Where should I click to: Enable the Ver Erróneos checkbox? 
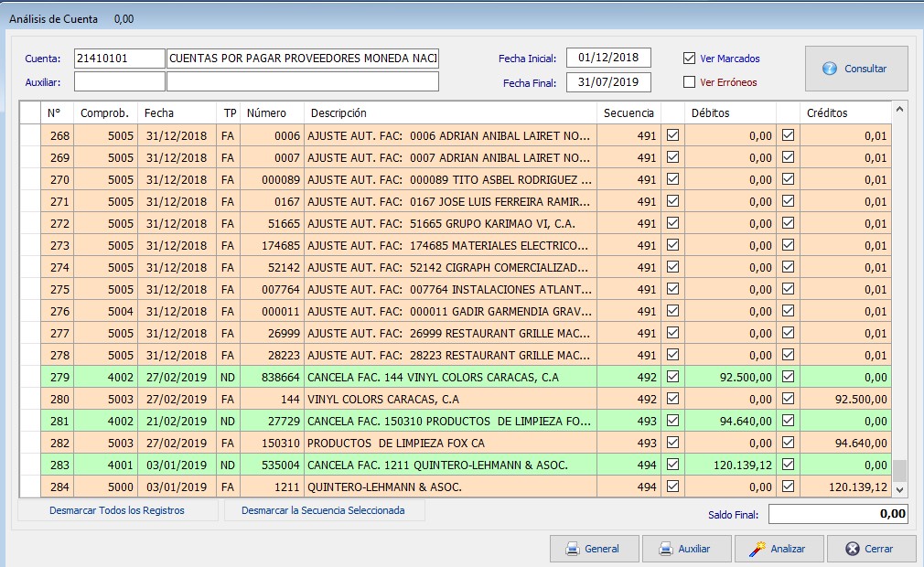point(689,81)
